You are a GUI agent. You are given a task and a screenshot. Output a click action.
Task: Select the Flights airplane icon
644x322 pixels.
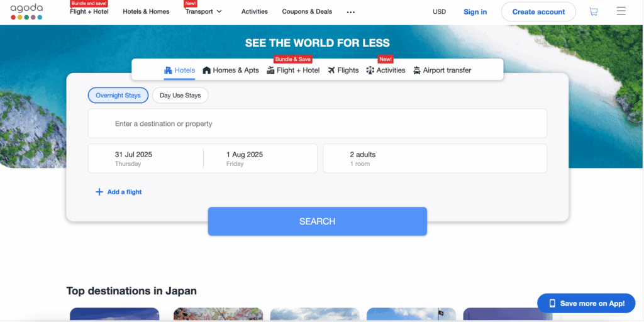[x=331, y=70]
